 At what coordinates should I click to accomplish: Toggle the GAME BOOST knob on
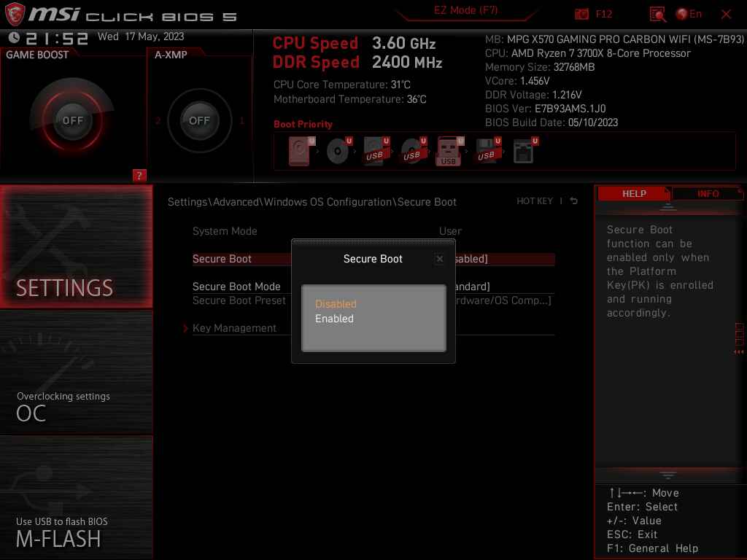(x=71, y=121)
